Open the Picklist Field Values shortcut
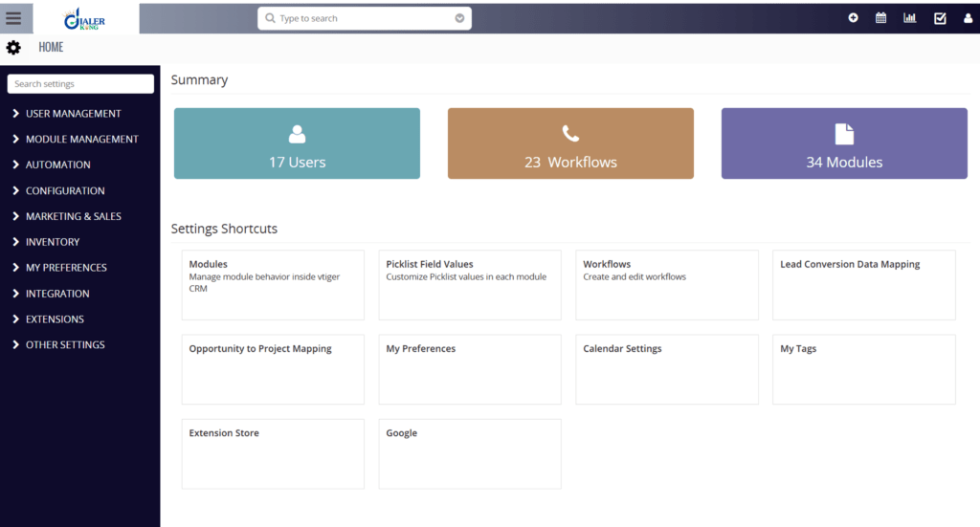The image size is (980, 527). click(470, 285)
